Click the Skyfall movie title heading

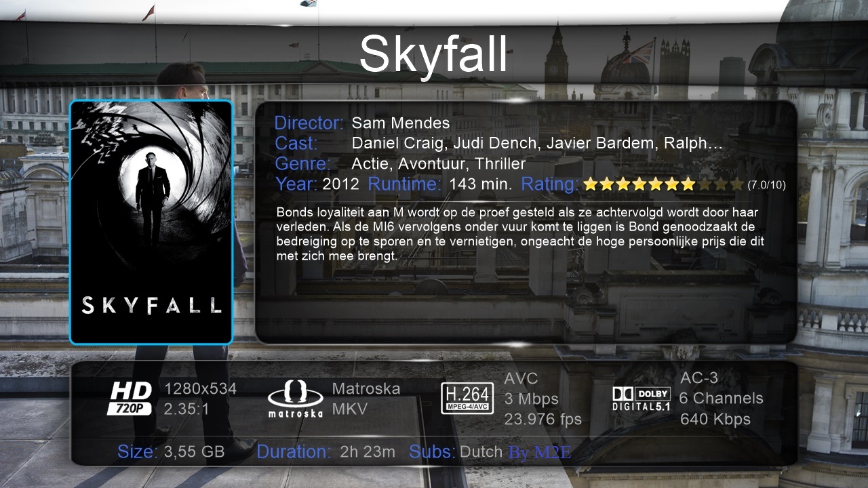point(433,54)
